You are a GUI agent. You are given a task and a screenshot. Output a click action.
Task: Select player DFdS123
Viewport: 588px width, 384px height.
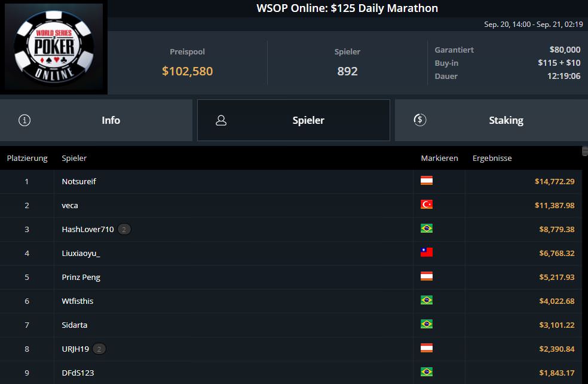pos(78,373)
